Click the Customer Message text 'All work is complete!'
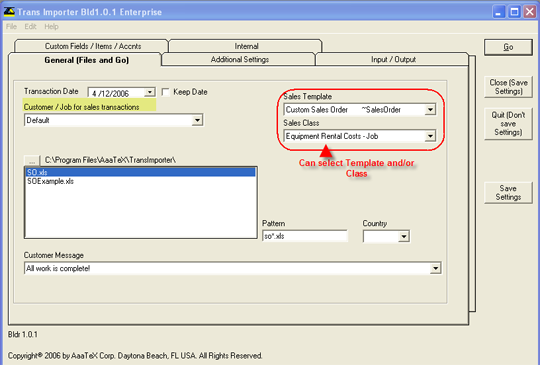Image resolution: width=540 pixels, height=365 pixels. (58, 268)
